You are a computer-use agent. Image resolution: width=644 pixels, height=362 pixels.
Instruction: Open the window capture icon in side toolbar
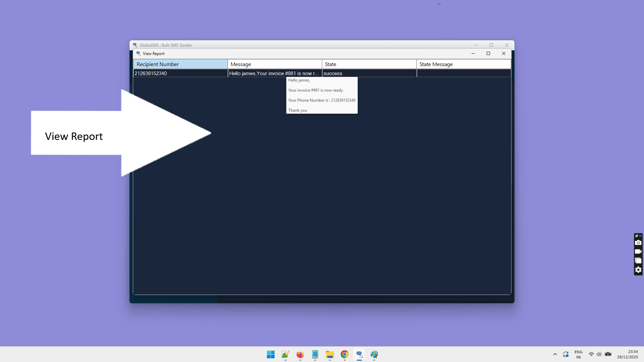[638, 261]
